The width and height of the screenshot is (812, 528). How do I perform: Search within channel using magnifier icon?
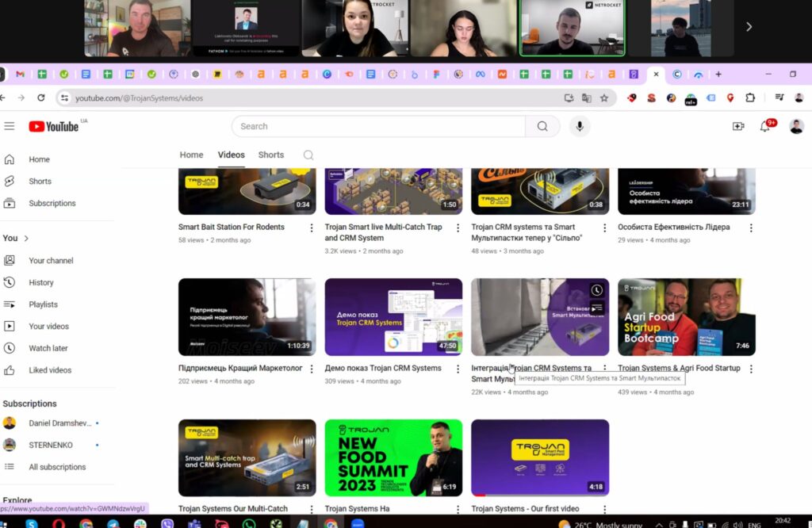click(x=308, y=155)
